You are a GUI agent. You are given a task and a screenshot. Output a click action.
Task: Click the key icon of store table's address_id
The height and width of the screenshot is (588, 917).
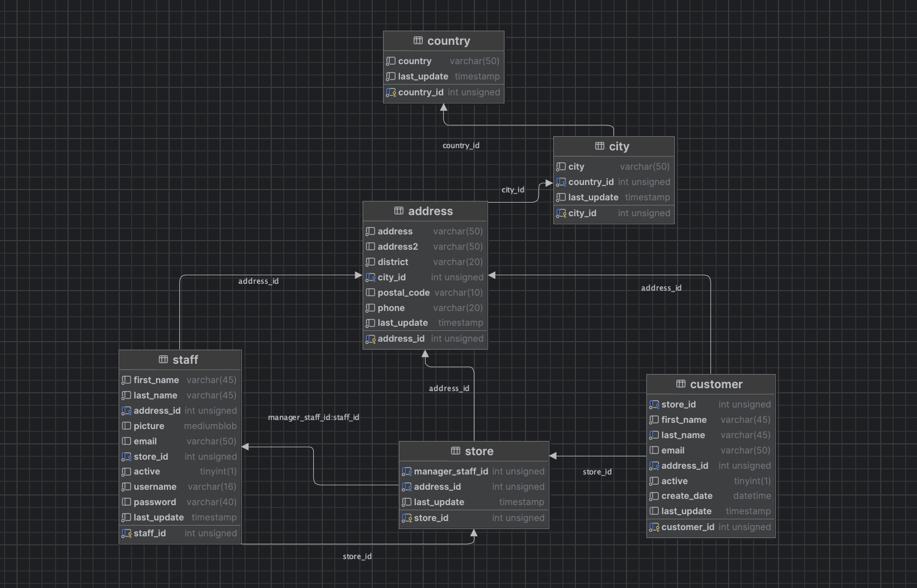[x=407, y=487]
